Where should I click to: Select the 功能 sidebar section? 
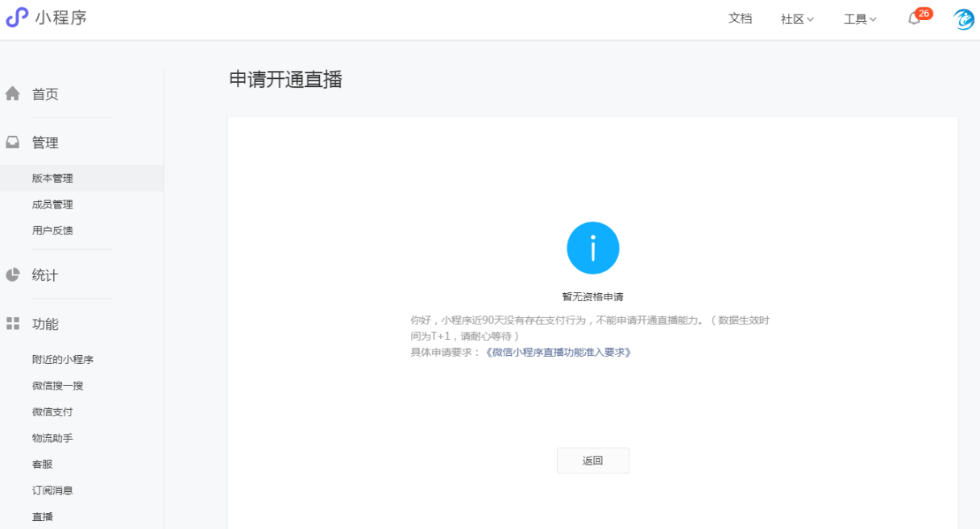tap(45, 324)
